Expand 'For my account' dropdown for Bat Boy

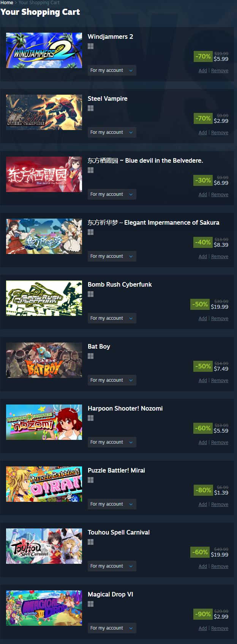tap(112, 380)
